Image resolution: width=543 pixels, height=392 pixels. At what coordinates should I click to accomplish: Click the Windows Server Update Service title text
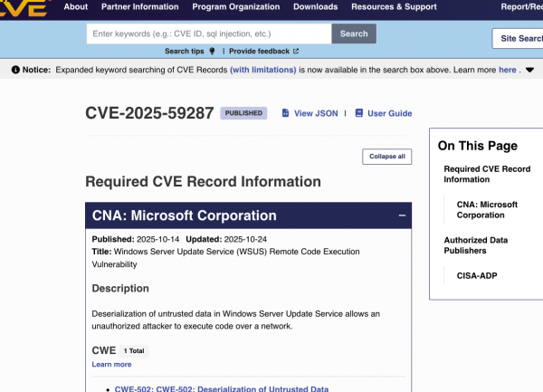pos(225,258)
